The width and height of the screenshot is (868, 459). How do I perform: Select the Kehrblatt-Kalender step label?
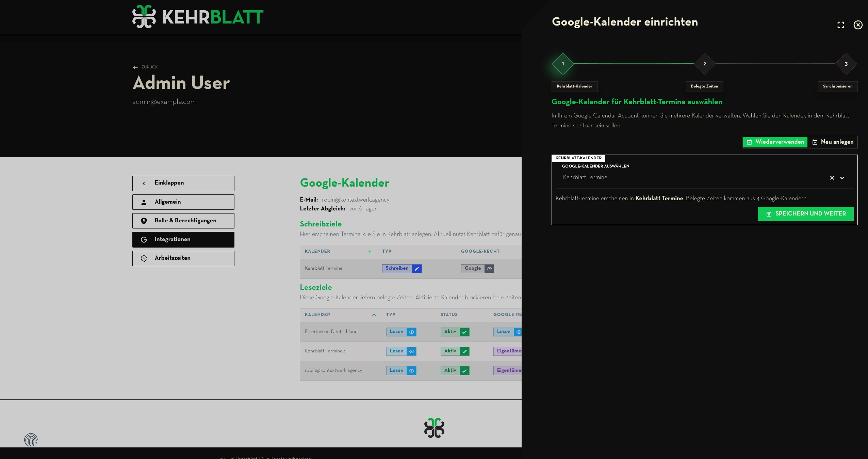pos(574,86)
